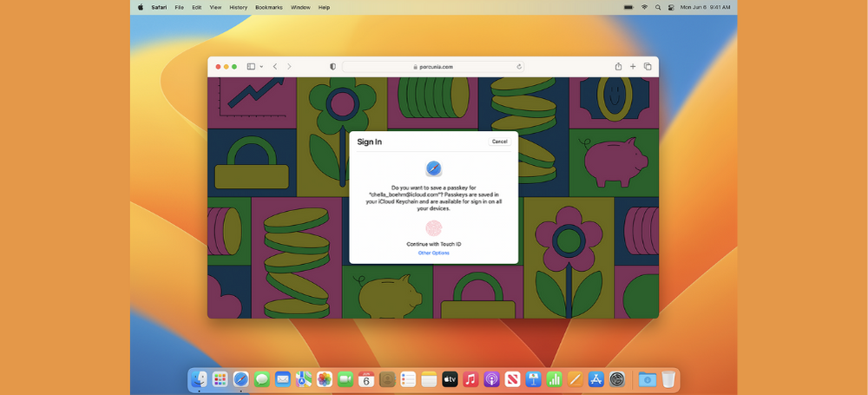Go back with the Safari back arrow
This screenshot has height=395, width=868.
click(275, 67)
